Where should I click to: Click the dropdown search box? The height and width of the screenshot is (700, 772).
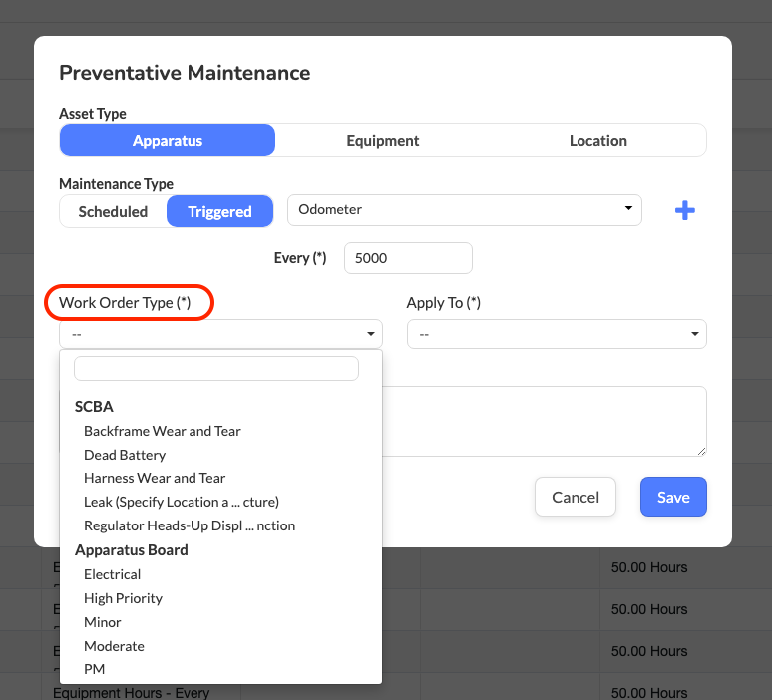tap(215, 369)
